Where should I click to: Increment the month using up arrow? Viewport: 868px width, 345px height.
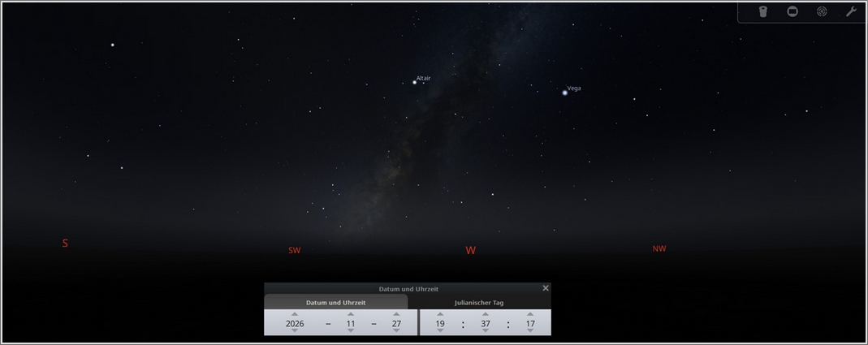point(351,314)
